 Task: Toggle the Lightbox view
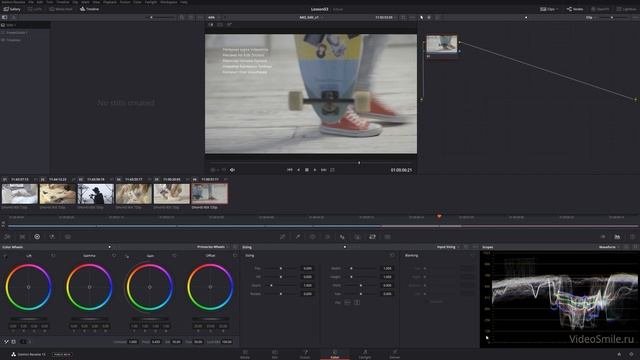coord(626,9)
